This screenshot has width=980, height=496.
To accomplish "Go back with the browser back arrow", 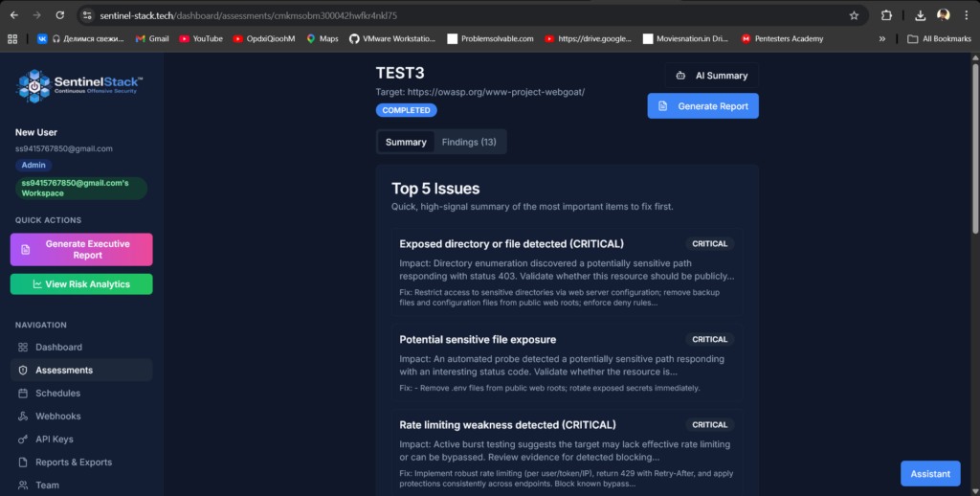I will coord(13,15).
